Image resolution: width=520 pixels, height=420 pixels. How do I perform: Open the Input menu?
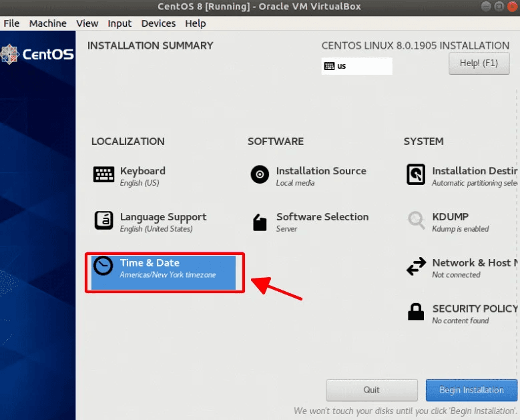pyautogui.click(x=119, y=23)
